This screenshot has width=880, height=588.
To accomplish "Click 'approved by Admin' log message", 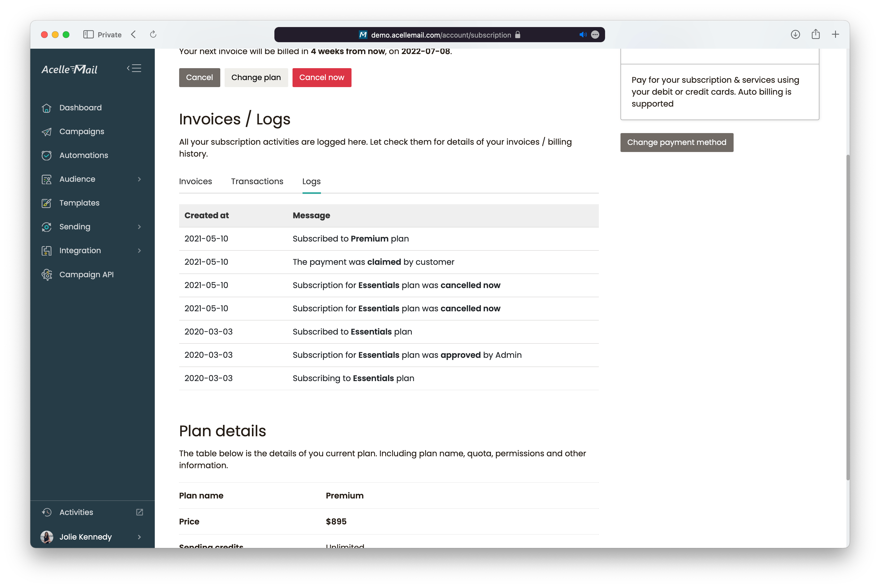I will click(407, 355).
